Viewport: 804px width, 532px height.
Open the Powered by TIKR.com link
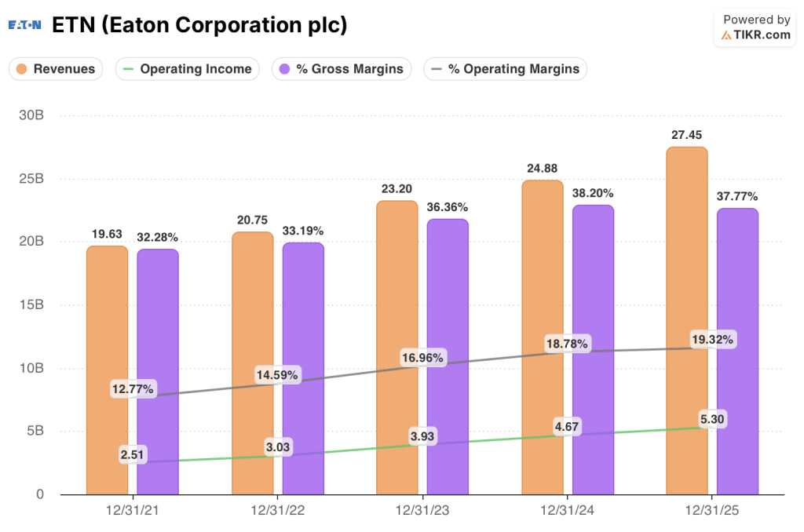pos(755,27)
